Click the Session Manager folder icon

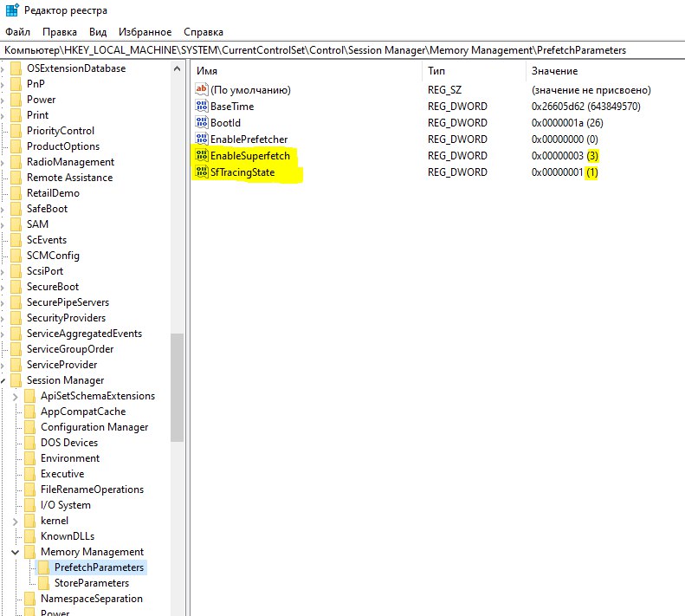16,380
